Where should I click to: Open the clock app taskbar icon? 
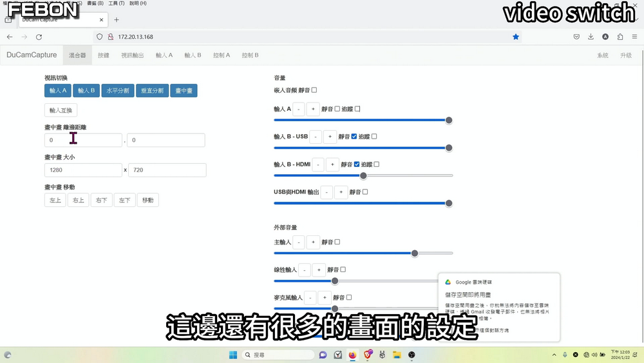338,355
